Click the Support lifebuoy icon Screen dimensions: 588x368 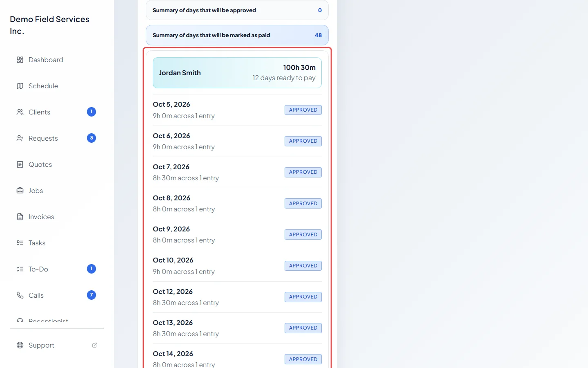pyautogui.click(x=20, y=345)
